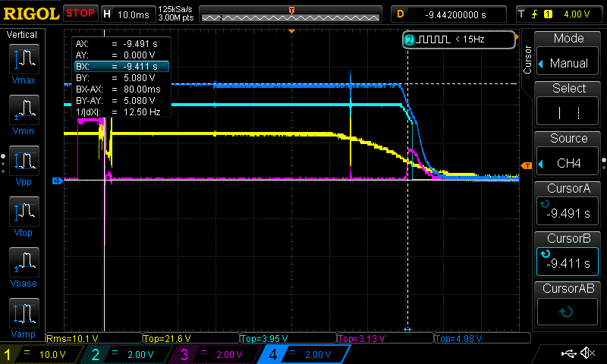Click the Rms=10.1 V measurement

click(x=72, y=339)
